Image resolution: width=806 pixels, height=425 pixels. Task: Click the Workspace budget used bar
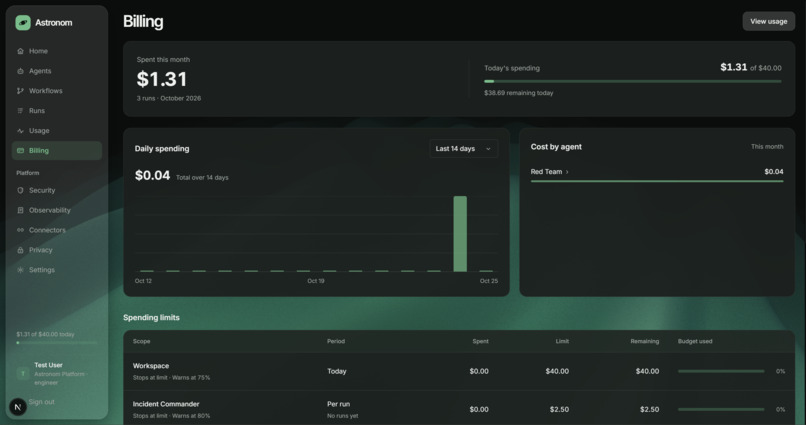point(721,371)
